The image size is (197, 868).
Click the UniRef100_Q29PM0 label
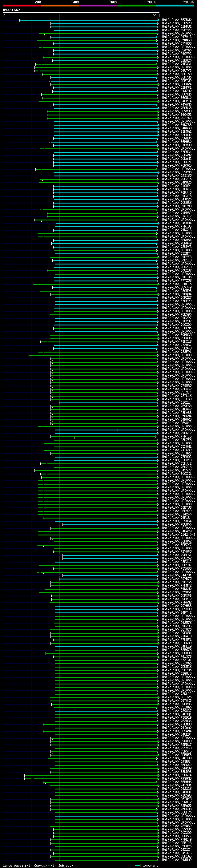coord(177,172)
